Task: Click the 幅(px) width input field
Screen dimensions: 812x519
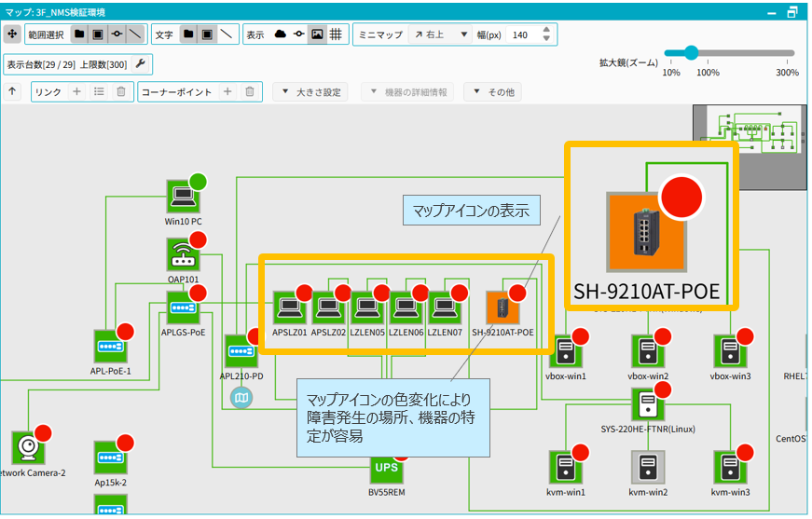Action: 519,34
